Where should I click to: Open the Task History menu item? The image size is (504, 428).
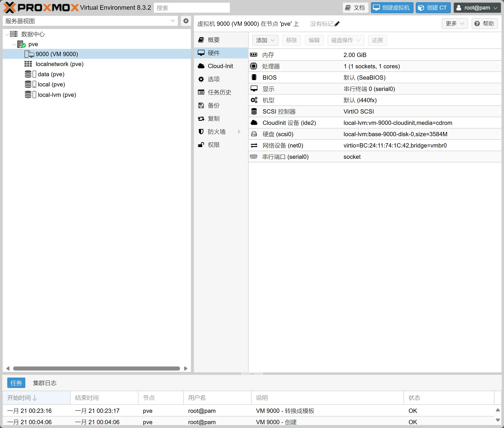tap(219, 92)
